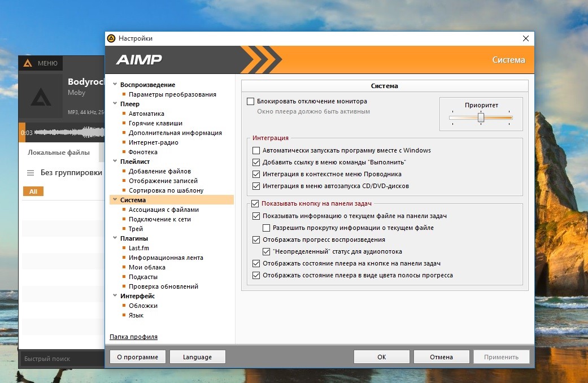Uncheck Интеграция в контекстное меню Проводника
This screenshot has width=588, height=383.
256,174
